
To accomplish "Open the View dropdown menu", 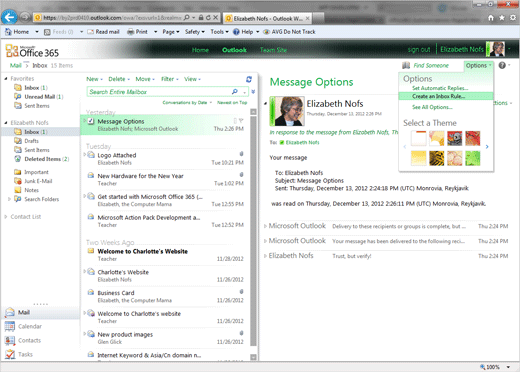I will pos(192,79).
